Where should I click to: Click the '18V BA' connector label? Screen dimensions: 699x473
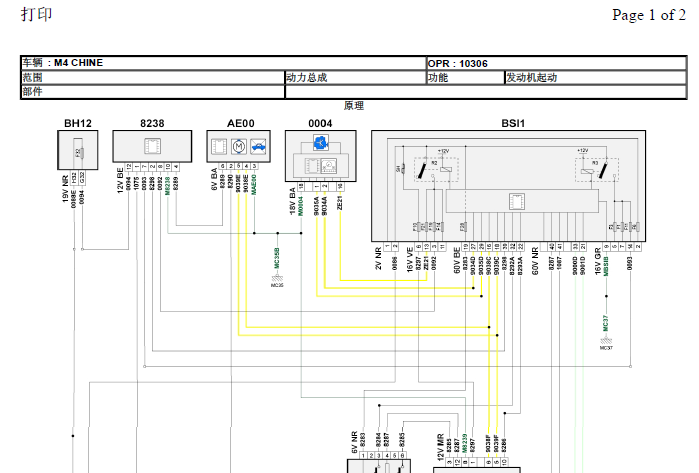coord(292,202)
